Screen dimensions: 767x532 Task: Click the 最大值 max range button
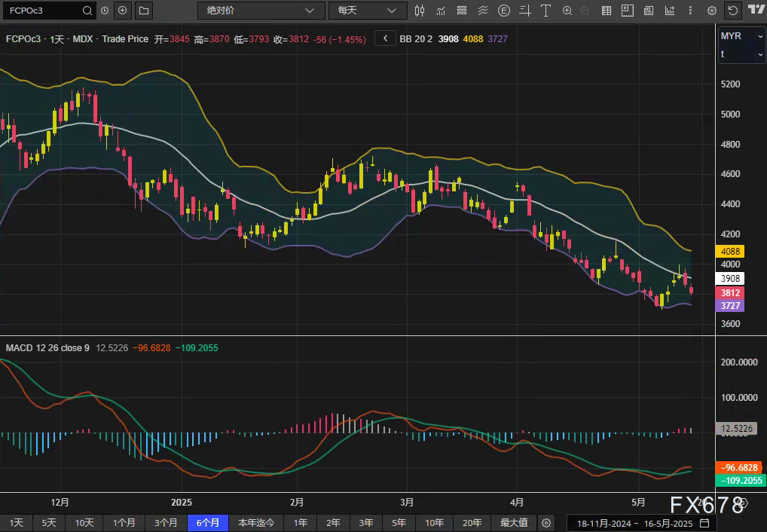pyautogui.click(x=514, y=523)
